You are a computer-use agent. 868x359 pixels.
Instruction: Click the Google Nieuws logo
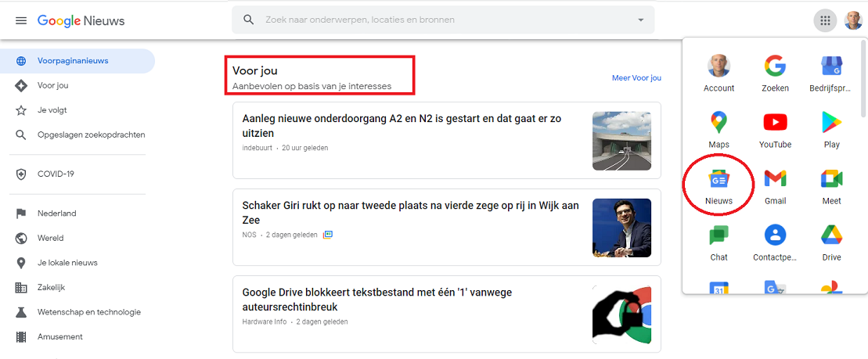click(81, 21)
